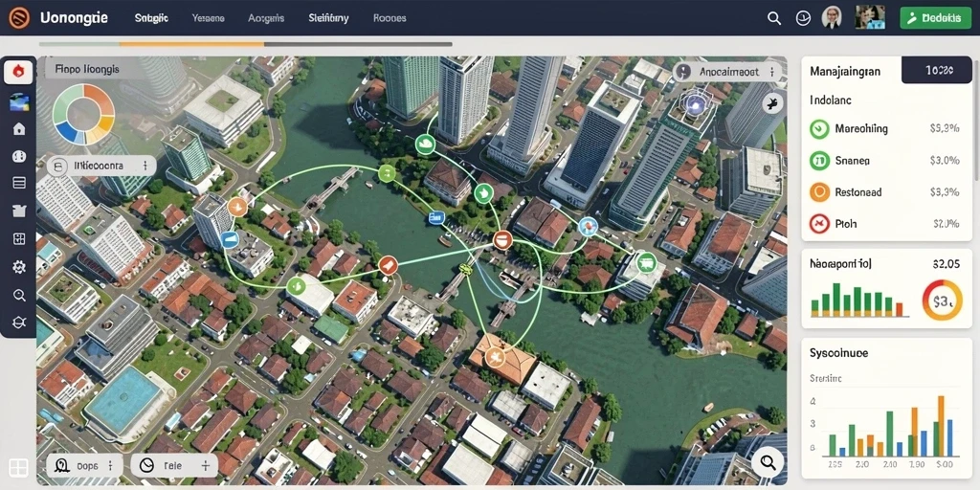Click the magnifier icon in the left sidebar
980x490 pixels.
[19, 295]
